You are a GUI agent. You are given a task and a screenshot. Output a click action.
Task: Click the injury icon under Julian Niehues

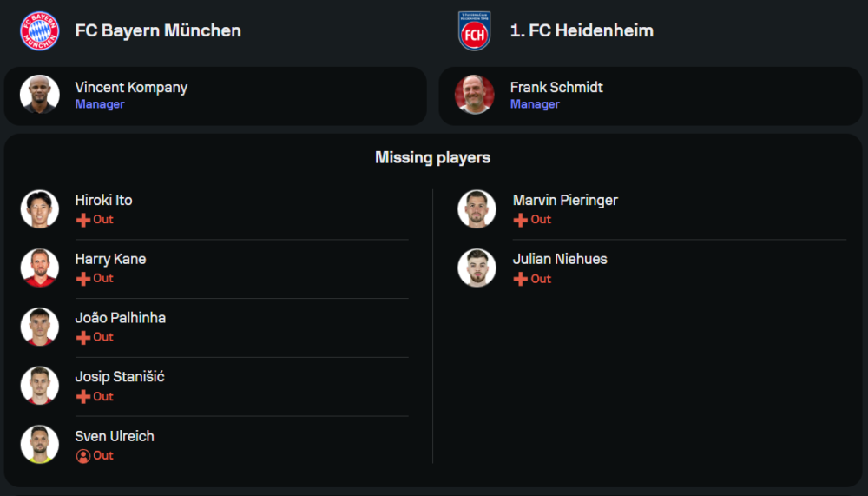point(521,279)
